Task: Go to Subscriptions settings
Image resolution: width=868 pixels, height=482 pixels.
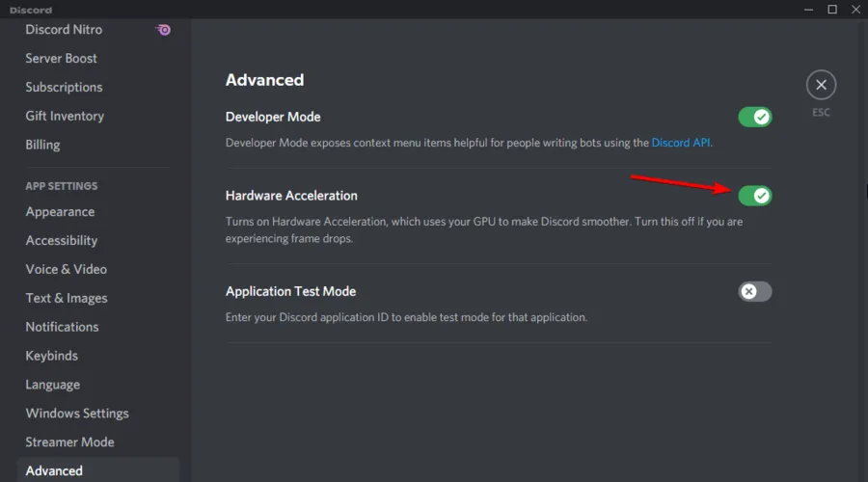Action: (64, 87)
